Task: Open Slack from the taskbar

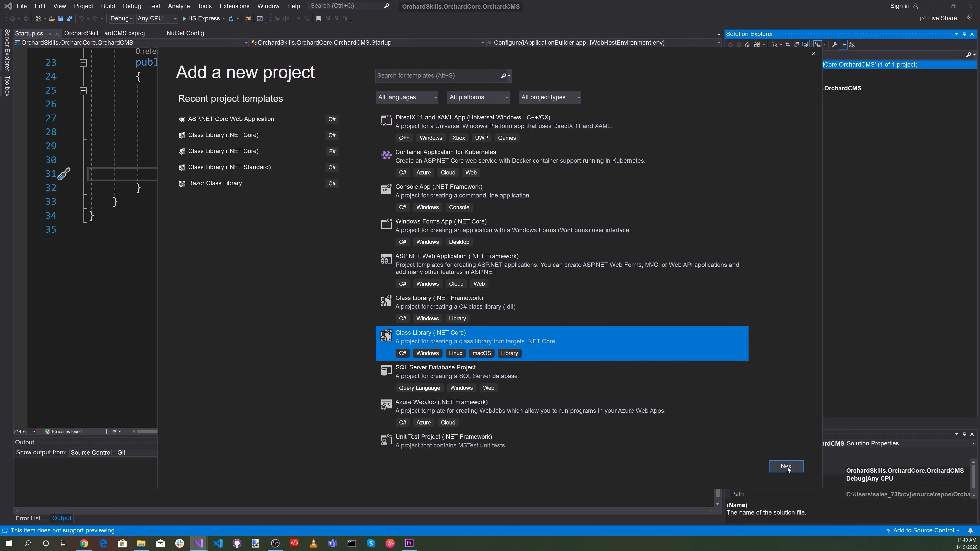Action: coord(180,543)
